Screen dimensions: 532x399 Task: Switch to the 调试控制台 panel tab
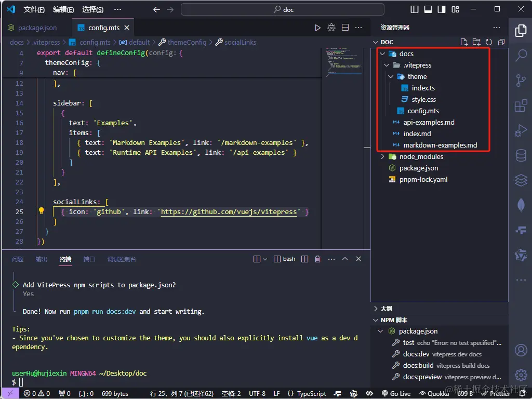coord(122,259)
